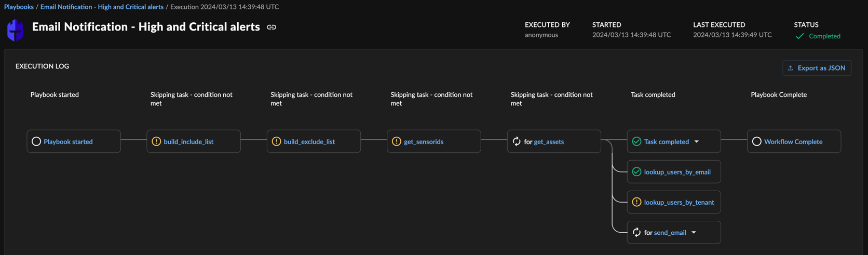868x255 pixels.
Task: Open the get_assets task link
Action: [x=549, y=141]
